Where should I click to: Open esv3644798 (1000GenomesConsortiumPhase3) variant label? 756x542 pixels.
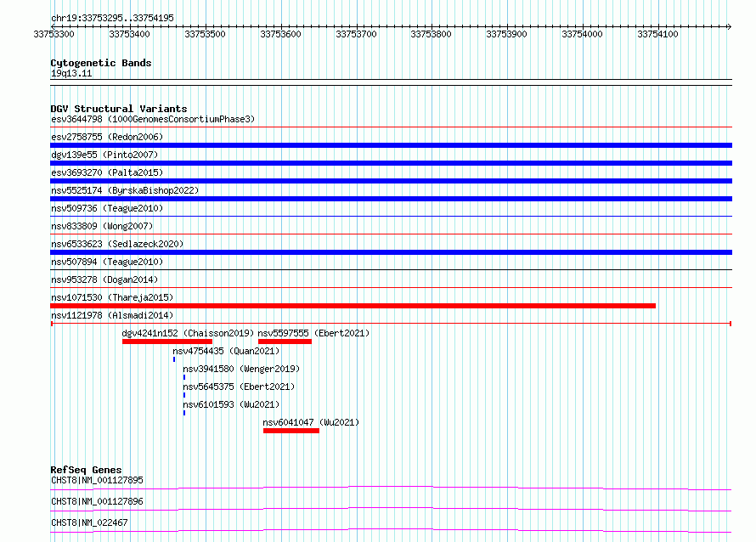(153, 119)
